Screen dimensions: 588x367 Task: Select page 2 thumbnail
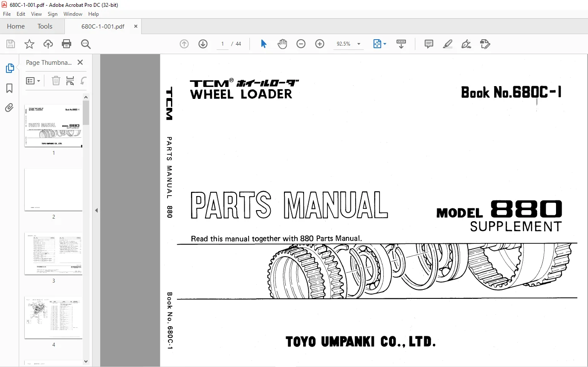(x=53, y=189)
